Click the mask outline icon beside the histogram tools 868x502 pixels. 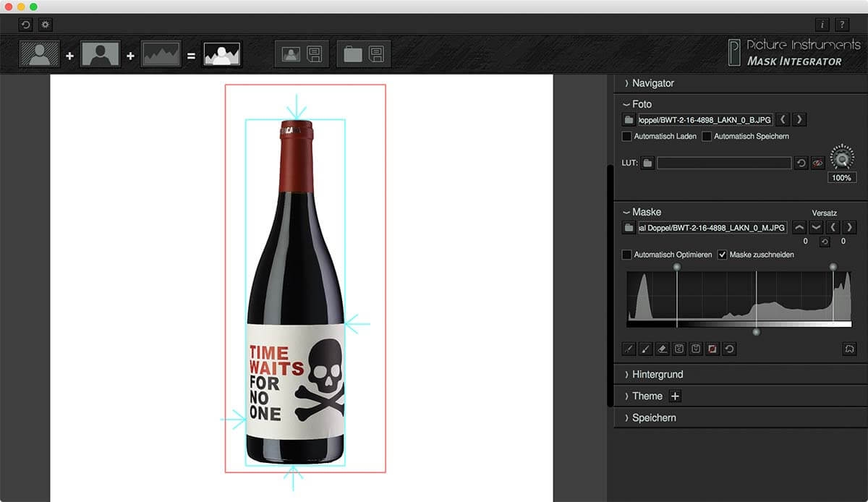tap(850, 349)
